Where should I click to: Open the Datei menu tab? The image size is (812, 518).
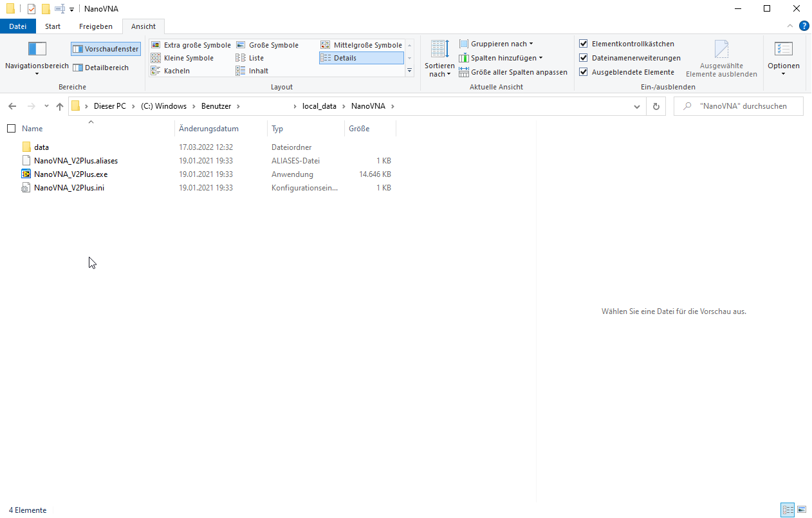(18, 26)
